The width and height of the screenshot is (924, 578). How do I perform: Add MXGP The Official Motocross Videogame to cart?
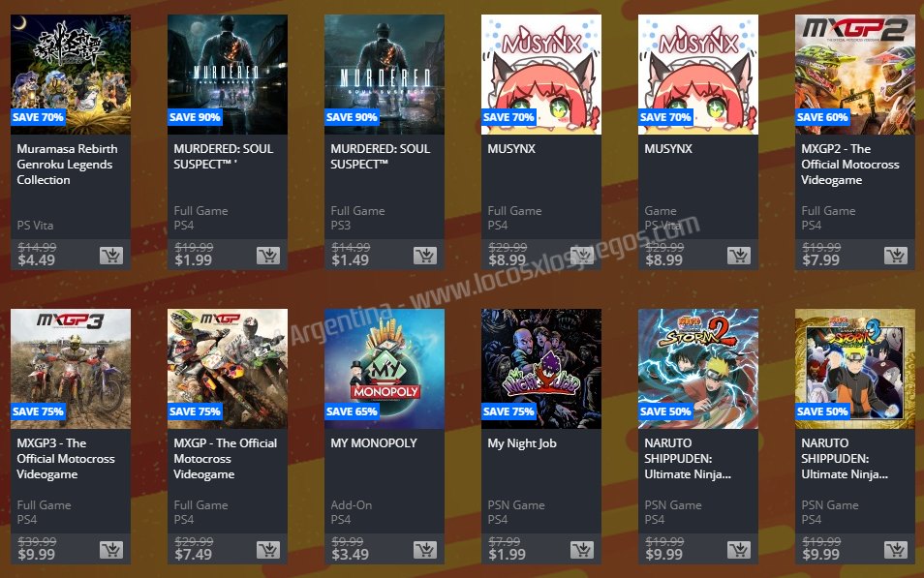pos(268,550)
